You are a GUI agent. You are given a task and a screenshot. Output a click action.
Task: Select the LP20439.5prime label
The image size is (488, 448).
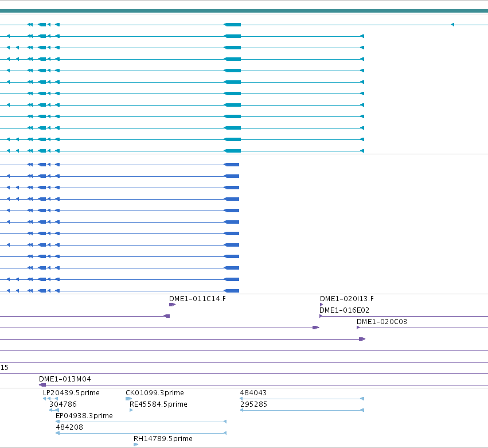coord(71,392)
